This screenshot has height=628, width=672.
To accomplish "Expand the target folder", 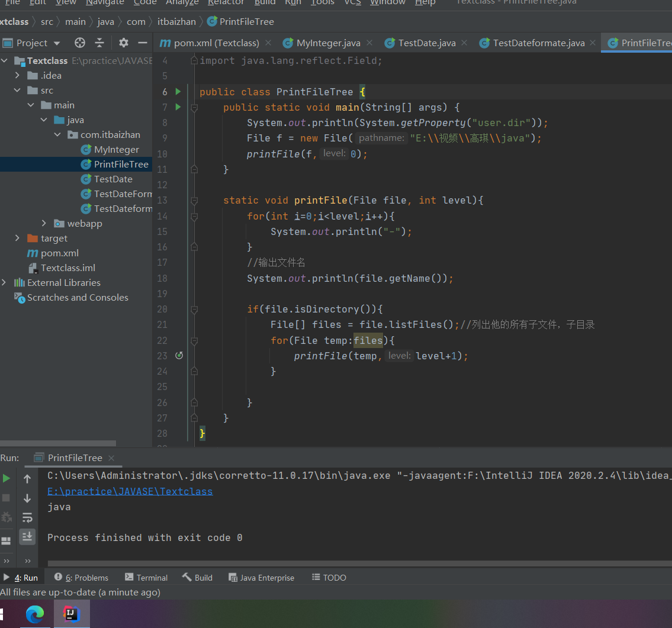I will pos(18,238).
